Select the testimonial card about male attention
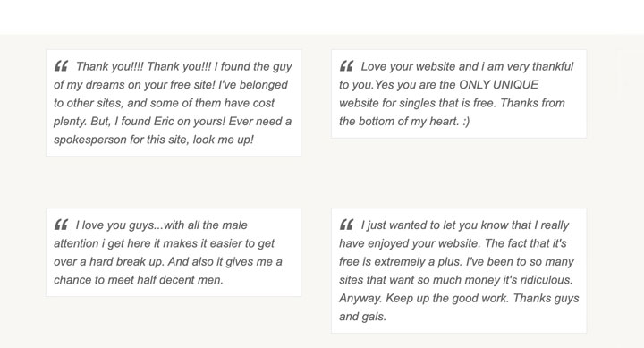Screen dimensions: 644x348 tap(174, 252)
